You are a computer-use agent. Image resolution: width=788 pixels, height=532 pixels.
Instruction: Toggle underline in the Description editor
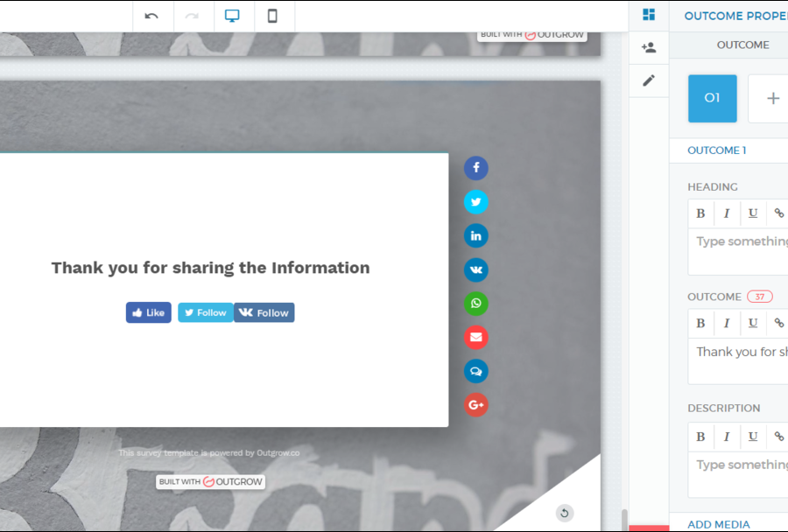pyautogui.click(x=752, y=436)
